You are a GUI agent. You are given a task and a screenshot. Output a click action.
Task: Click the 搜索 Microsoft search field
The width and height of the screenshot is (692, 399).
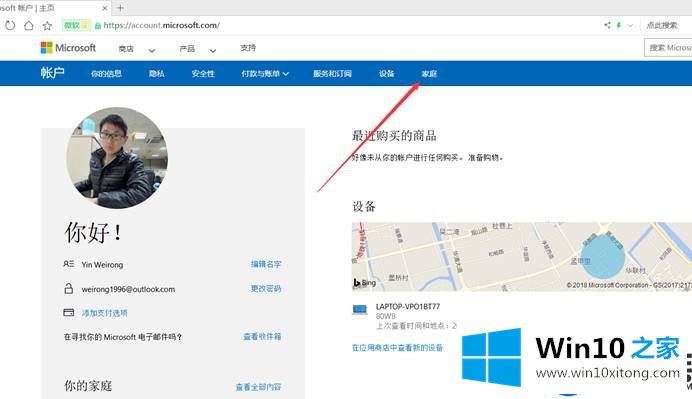click(668, 48)
